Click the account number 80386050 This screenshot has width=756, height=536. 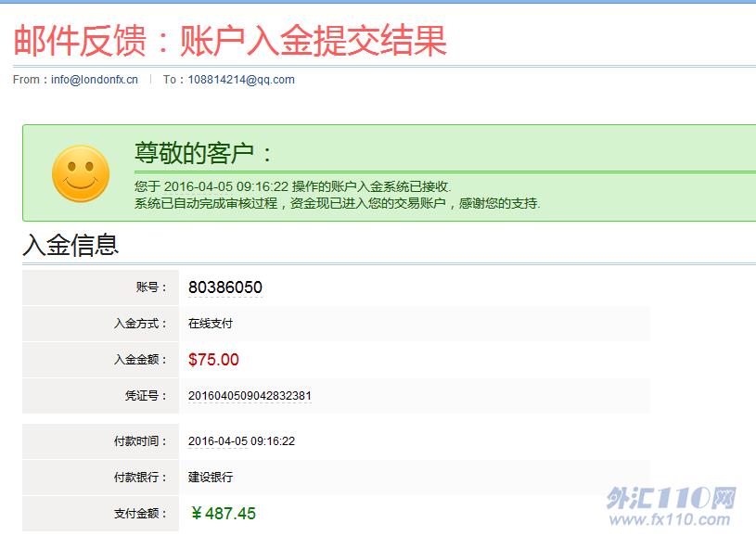pyautogui.click(x=224, y=287)
